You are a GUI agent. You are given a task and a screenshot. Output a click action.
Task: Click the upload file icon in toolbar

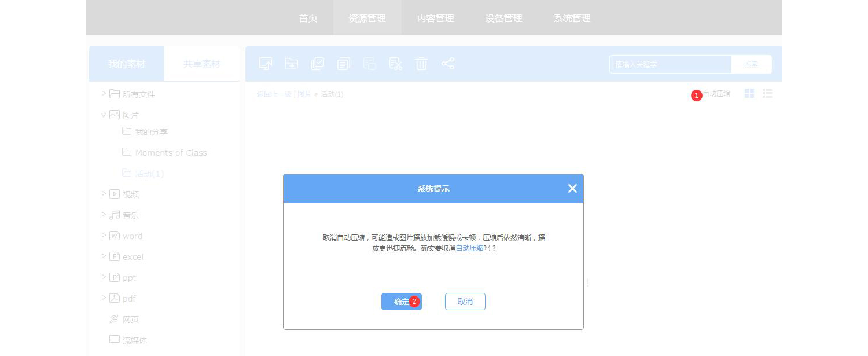(266, 64)
